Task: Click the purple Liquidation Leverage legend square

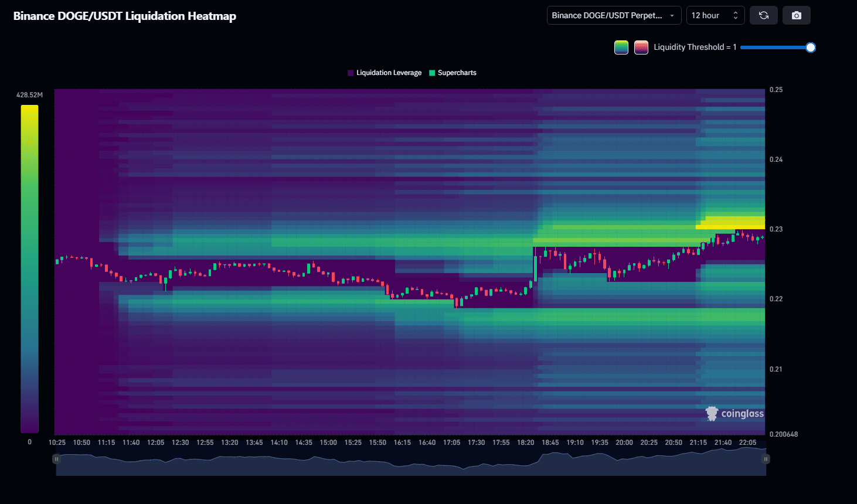Action: 351,73
